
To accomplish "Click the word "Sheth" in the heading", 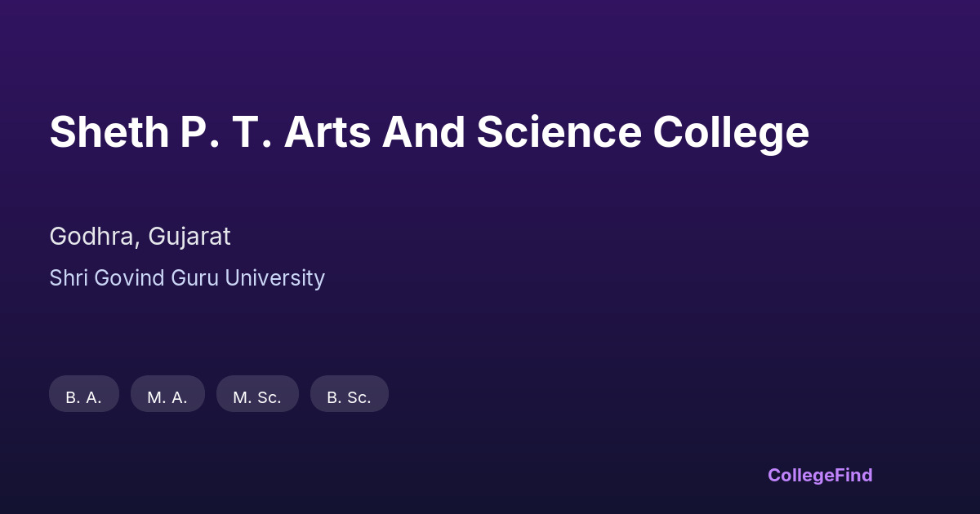I will click(x=109, y=132).
